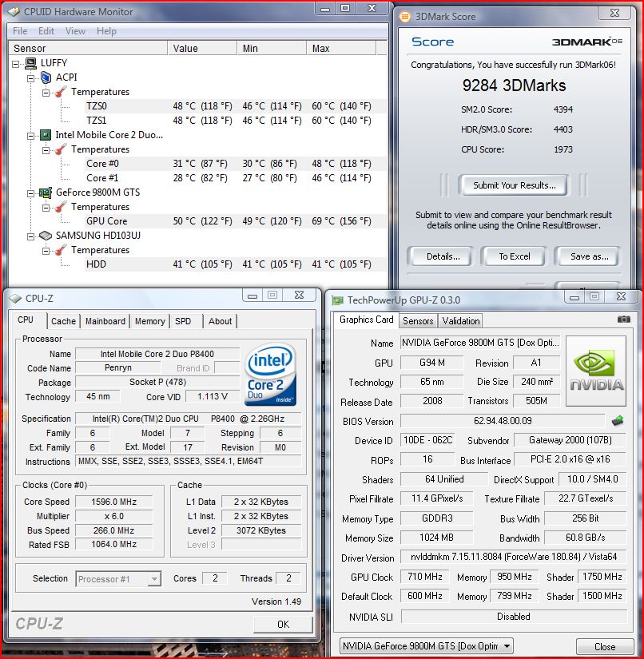Collapse Temperatures node under ACPI

[46, 93]
